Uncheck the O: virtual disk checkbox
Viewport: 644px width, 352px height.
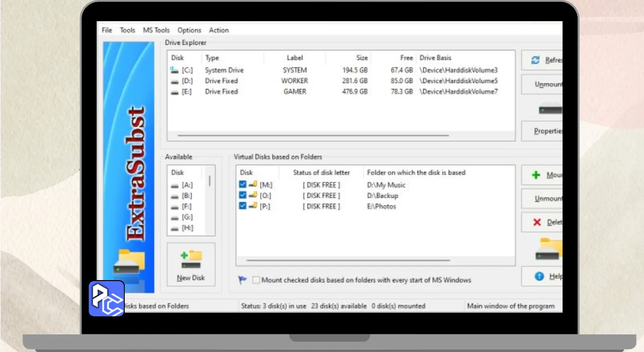pos(243,195)
